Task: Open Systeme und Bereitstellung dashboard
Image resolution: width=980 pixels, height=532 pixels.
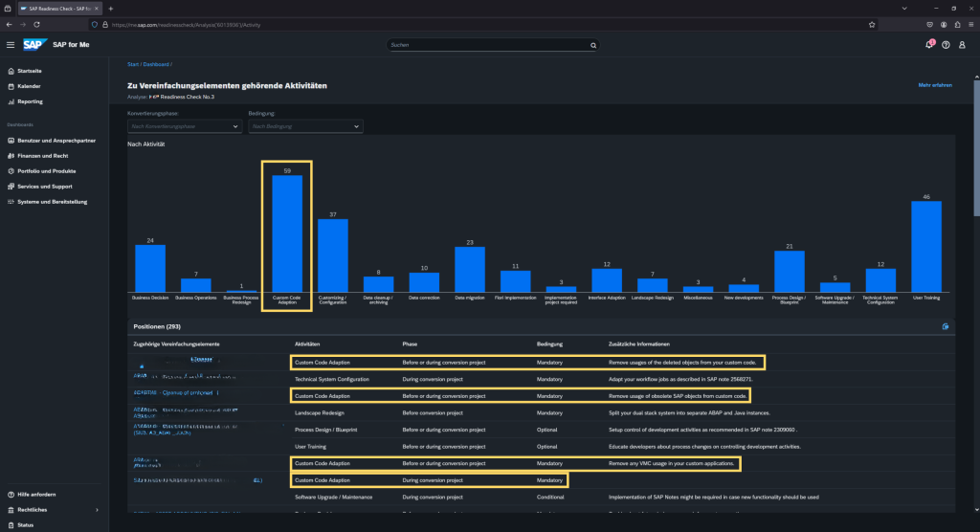Action: [x=52, y=202]
